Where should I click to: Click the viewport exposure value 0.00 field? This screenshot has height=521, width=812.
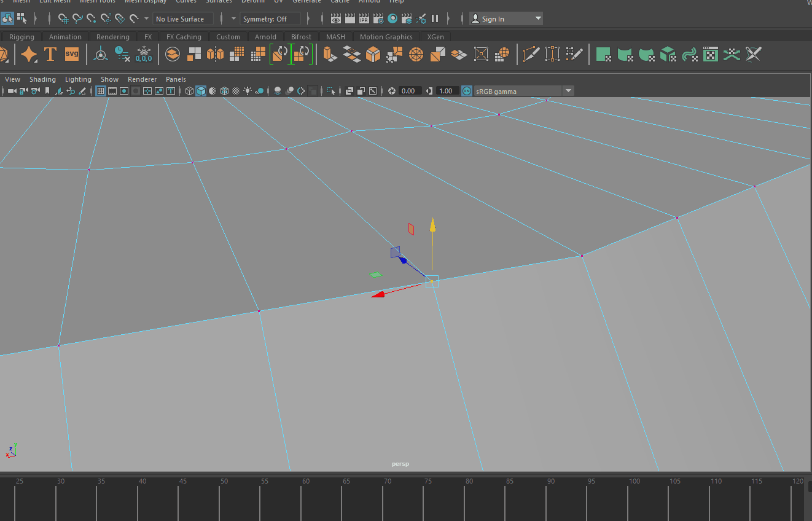tap(410, 91)
